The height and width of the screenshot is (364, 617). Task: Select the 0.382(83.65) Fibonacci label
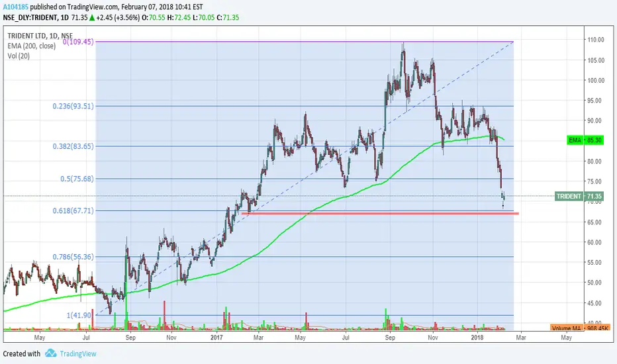[73, 146]
